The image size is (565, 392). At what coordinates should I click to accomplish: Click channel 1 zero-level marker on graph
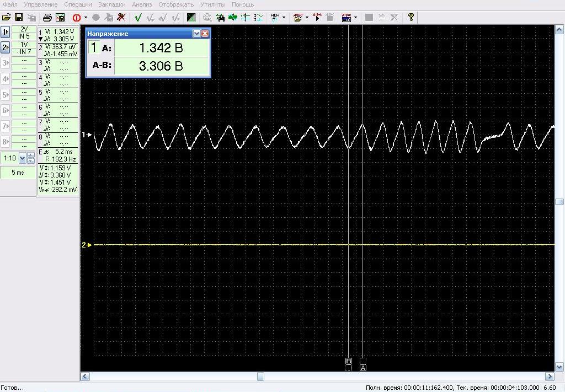pyautogui.click(x=87, y=135)
